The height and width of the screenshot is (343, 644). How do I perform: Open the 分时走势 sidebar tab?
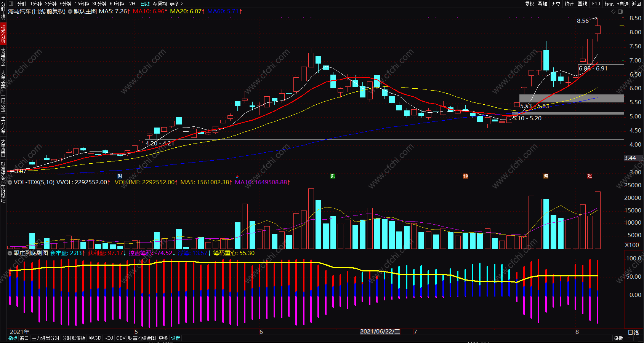coord(3,11)
